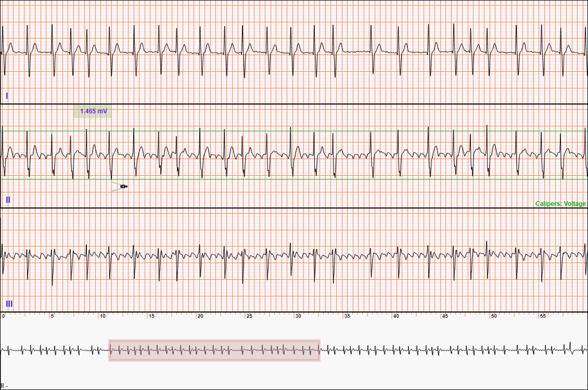Click the 25 second timeline tick
This screenshot has height=390, width=588.
pos(249,316)
